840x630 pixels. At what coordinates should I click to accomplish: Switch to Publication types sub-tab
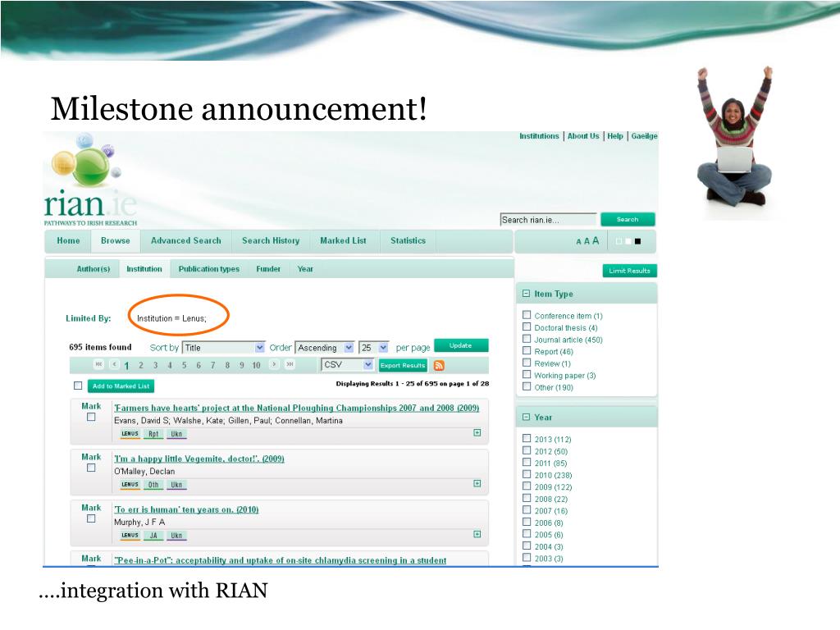tap(209, 269)
